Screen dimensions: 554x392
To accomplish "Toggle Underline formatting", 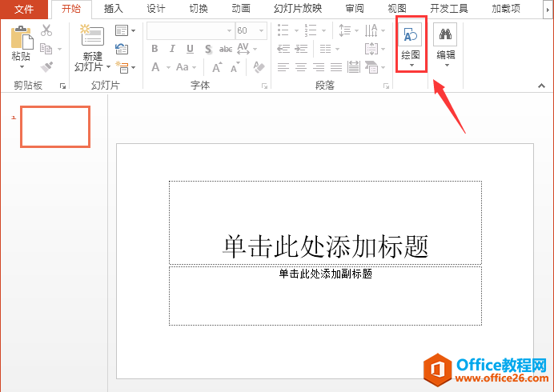I will tap(190, 49).
